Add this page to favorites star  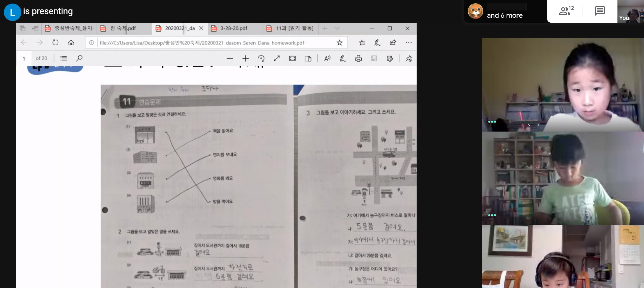[339, 43]
